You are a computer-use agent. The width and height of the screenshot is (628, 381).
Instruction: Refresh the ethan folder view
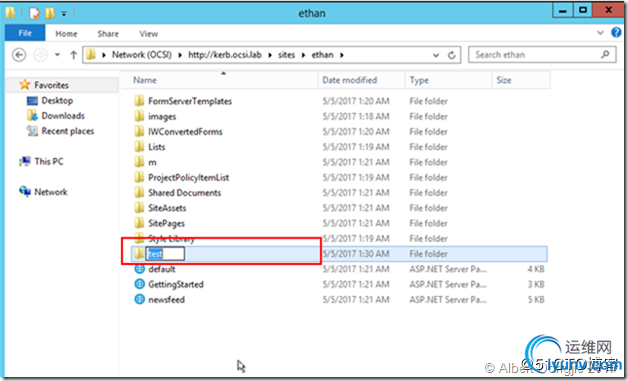451,55
